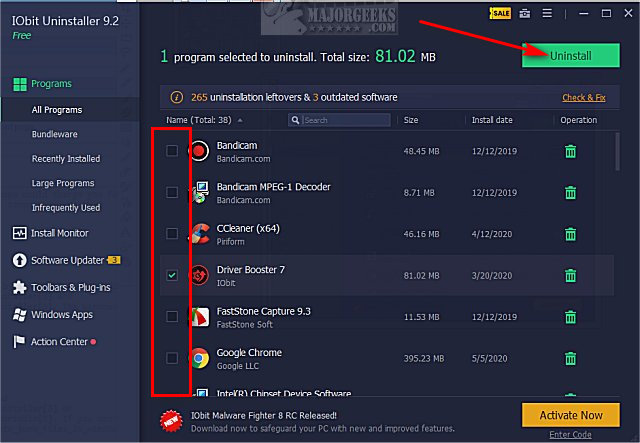Viewport: 640px width, 443px height.
Task: Open the toolbox icon in title bar
Action: click(x=524, y=13)
